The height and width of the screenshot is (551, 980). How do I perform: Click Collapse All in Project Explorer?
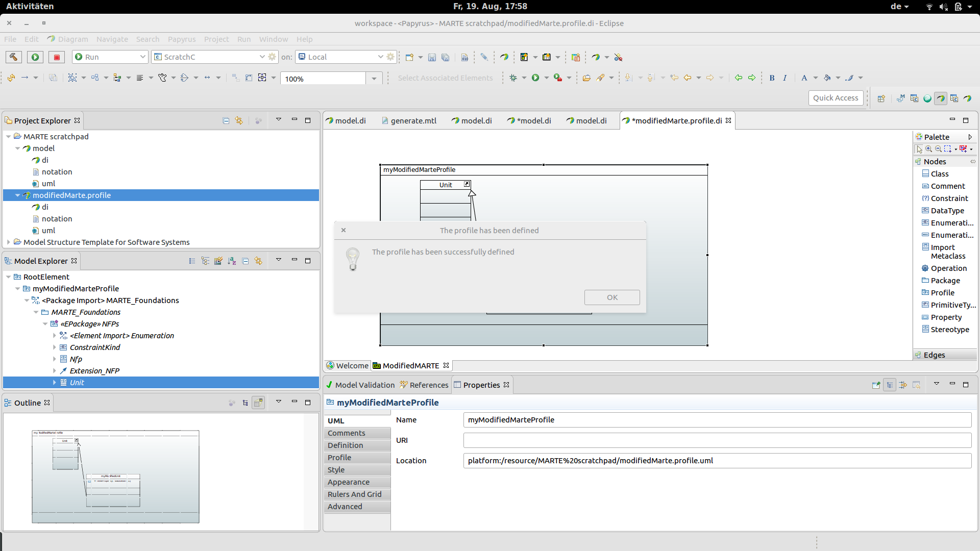(226, 121)
